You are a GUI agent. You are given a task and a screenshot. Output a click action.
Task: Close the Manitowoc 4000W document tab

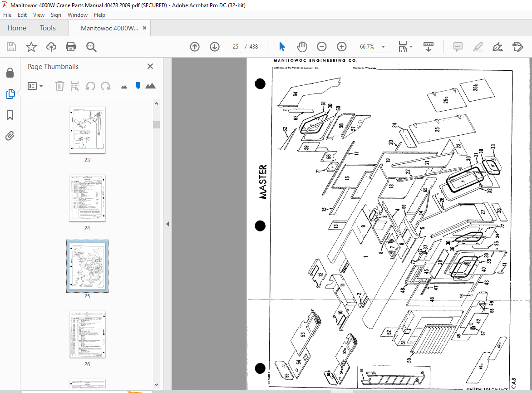click(144, 28)
